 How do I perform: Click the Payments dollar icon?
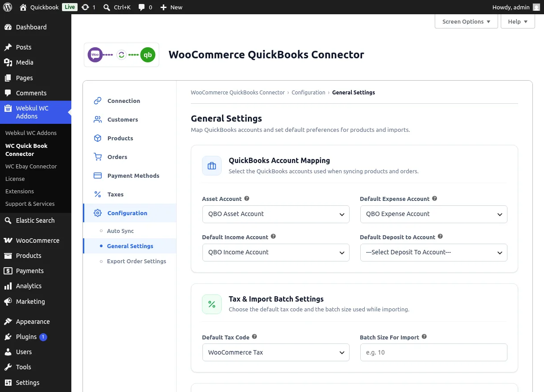(x=8, y=271)
